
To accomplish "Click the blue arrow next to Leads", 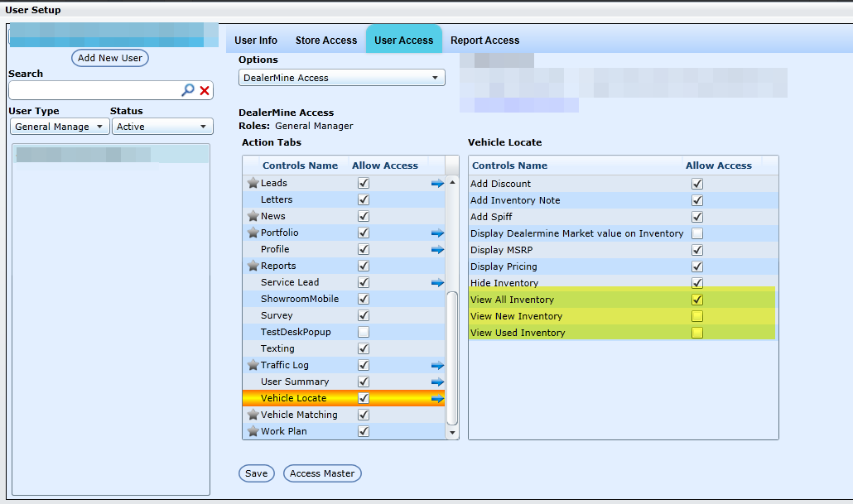I will [x=437, y=184].
